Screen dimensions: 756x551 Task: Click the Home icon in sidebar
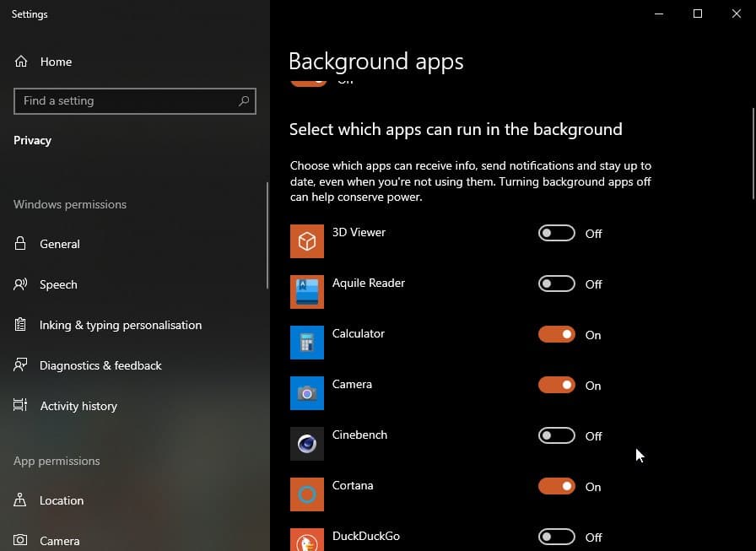(x=21, y=62)
